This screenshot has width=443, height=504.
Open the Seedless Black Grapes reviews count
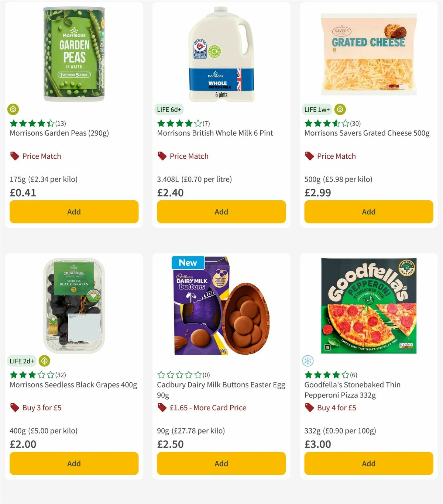coord(60,374)
